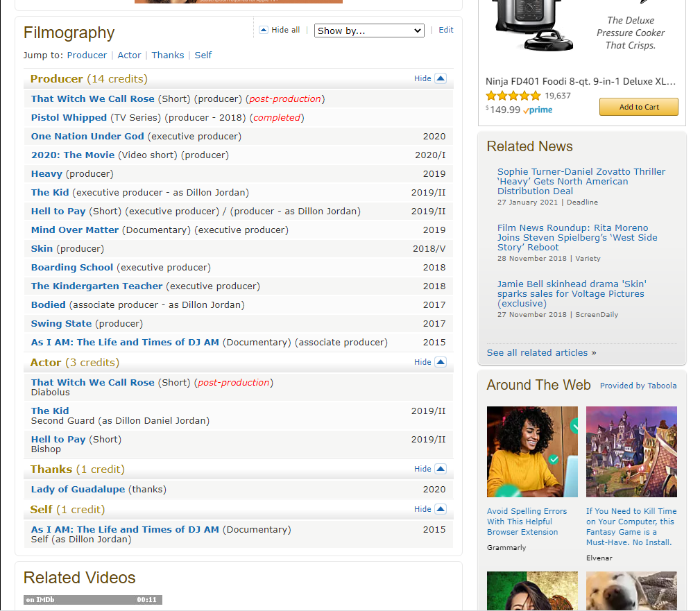Click the Producer (14 credits) heading
This screenshot has height=611, width=700.
click(89, 78)
